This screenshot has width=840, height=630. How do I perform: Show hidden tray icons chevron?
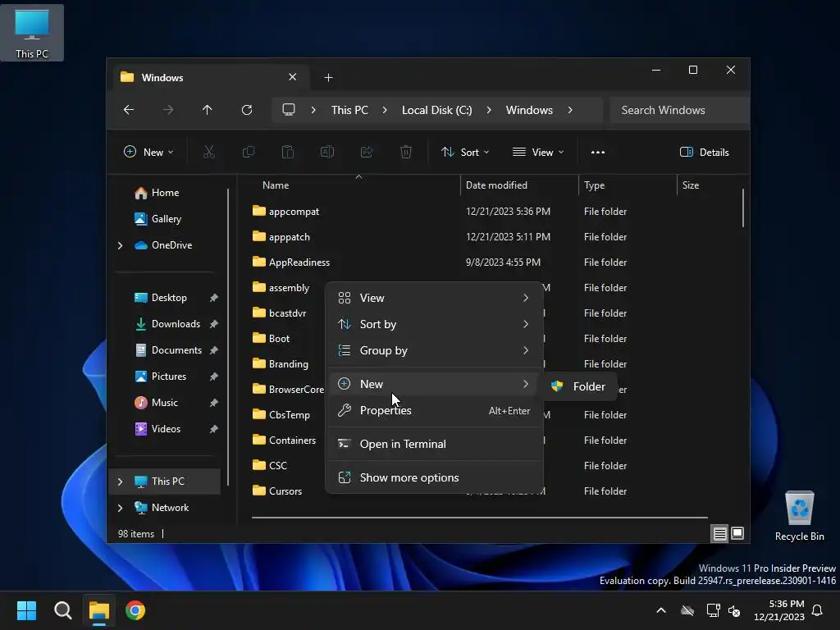pyautogui.click(x=661, y=610)
